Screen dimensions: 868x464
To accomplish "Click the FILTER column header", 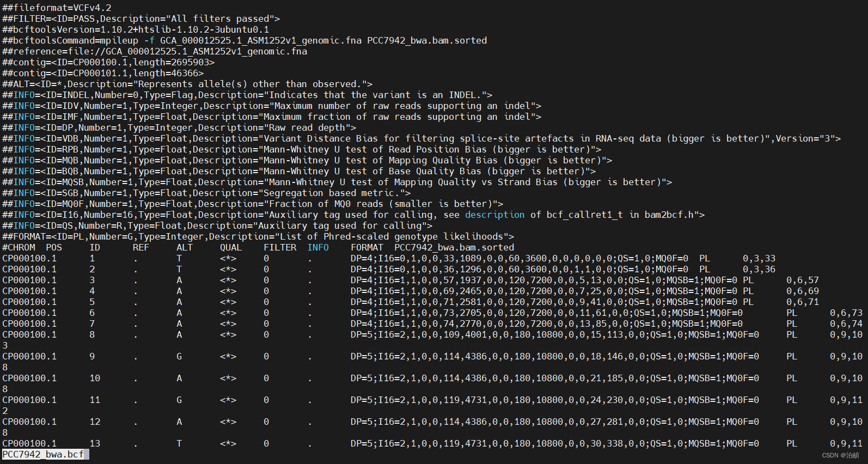I will [280, 247].
